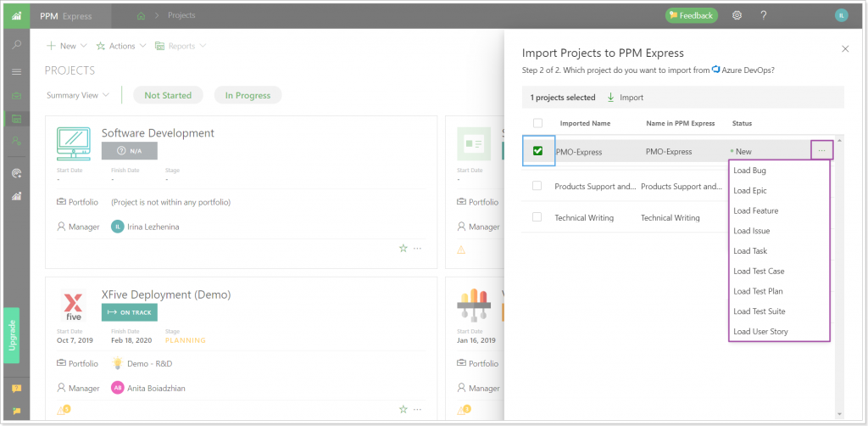Click the Feedback button
The width and height of the screenshot is (868, 426).
coord(692,15)
